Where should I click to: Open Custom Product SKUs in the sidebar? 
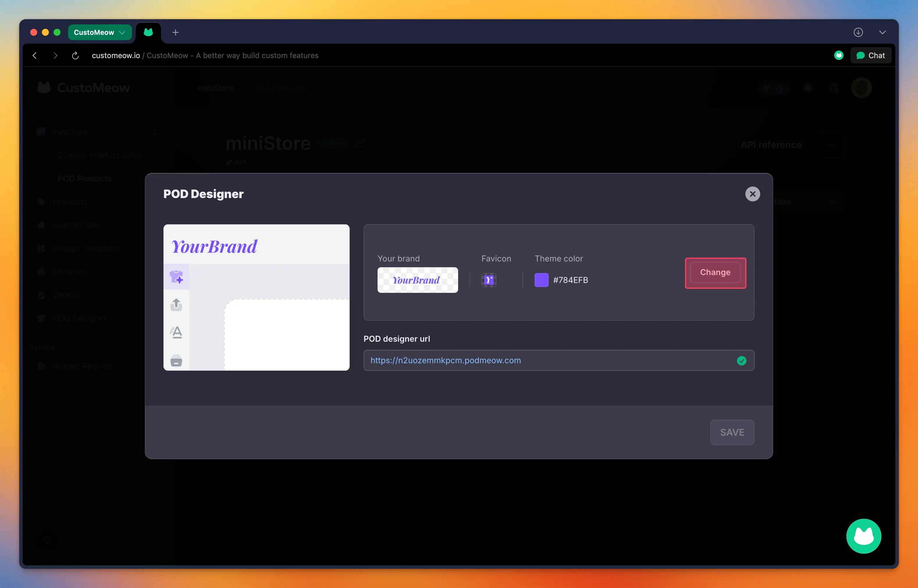tap(100, 155)
